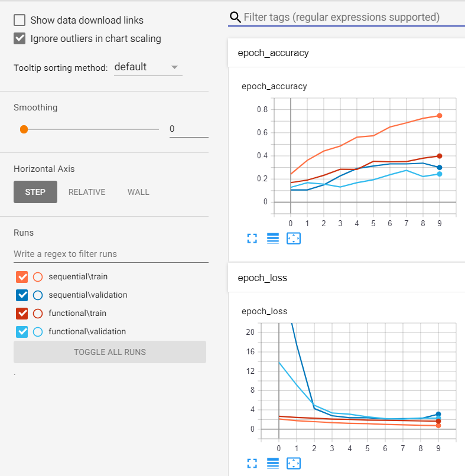Enable Show data download links
Screen dimensions: 465x476
(18, 20)
